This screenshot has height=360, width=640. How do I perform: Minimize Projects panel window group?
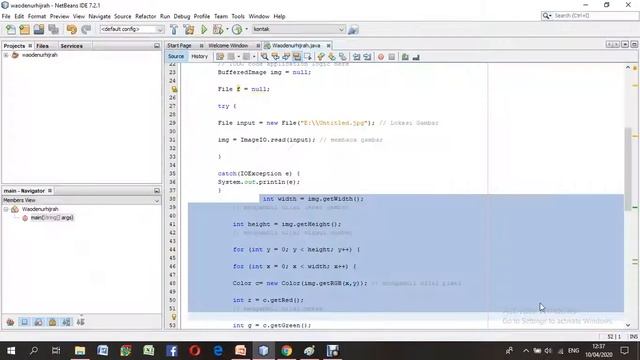click(x=157, y=46)
